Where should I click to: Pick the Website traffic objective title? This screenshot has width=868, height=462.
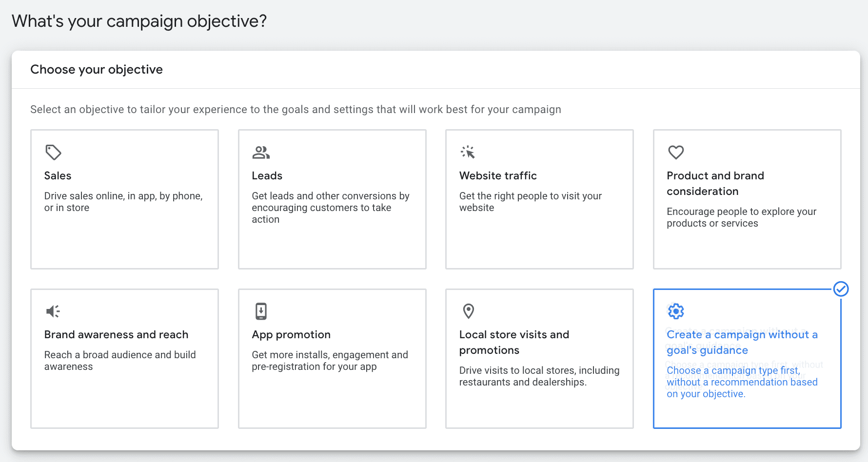pos(497,176)
